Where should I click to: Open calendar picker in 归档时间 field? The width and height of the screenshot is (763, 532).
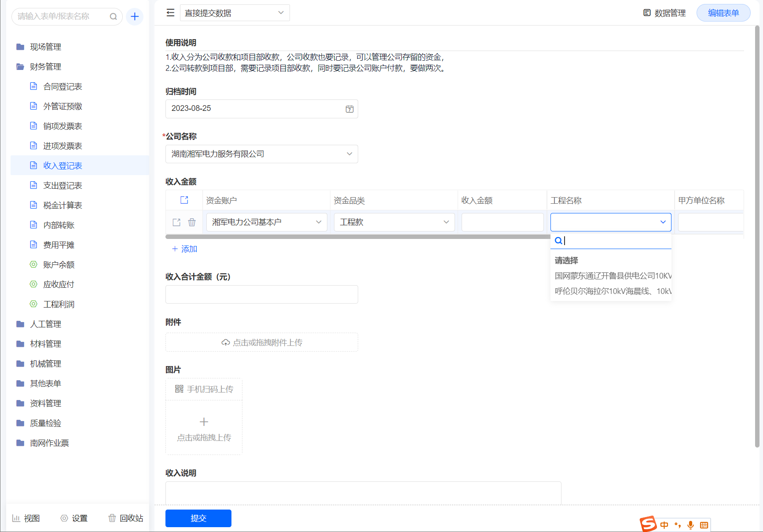pos(349,109)
